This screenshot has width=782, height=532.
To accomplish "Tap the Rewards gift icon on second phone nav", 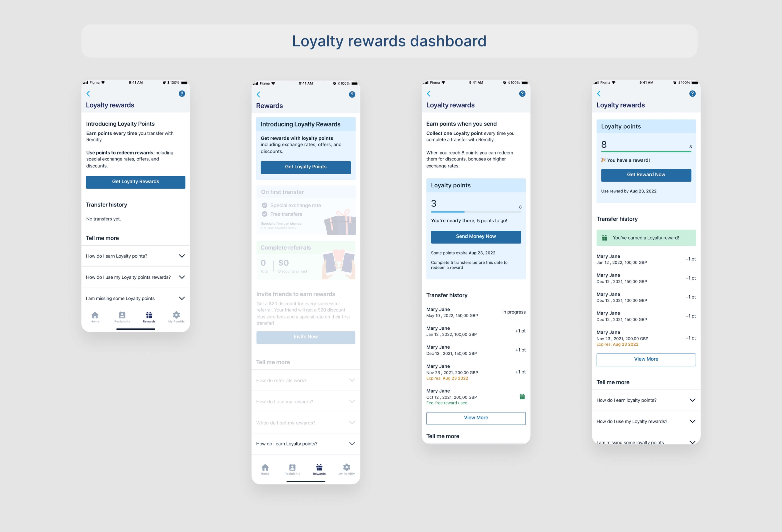I will pos(319,468).
